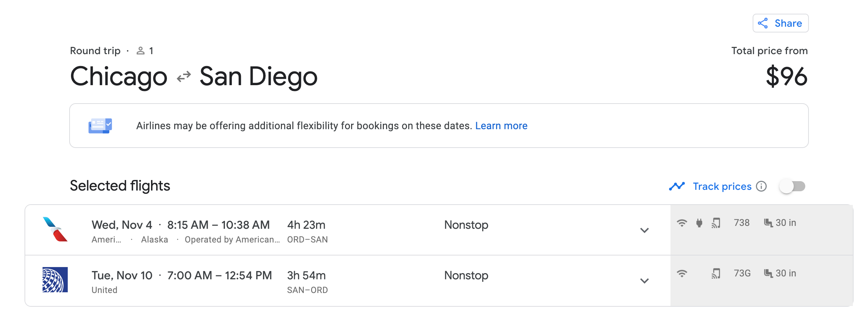Expand the Wed, Nov 4 flight details
Image resolution: width=868 pixels, height=319 pixels.
[x=645, y=230]
